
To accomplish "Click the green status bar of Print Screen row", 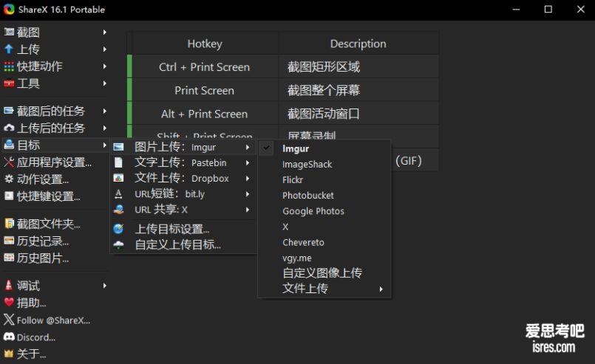I will (x=129, y=90).
